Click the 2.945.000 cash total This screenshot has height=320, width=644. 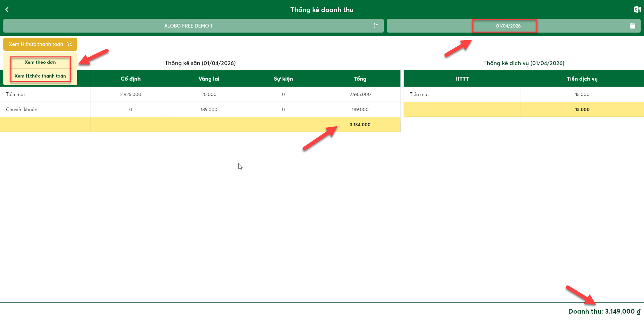360,94
